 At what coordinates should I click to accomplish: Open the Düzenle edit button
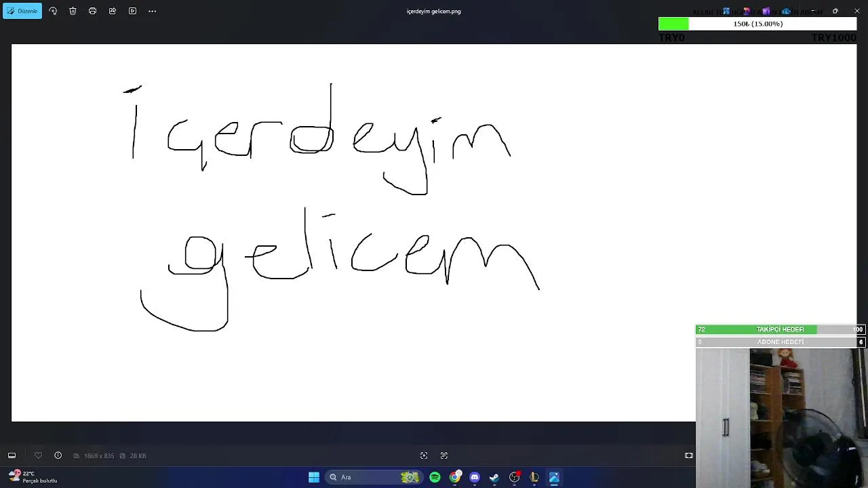pos(22,11)
